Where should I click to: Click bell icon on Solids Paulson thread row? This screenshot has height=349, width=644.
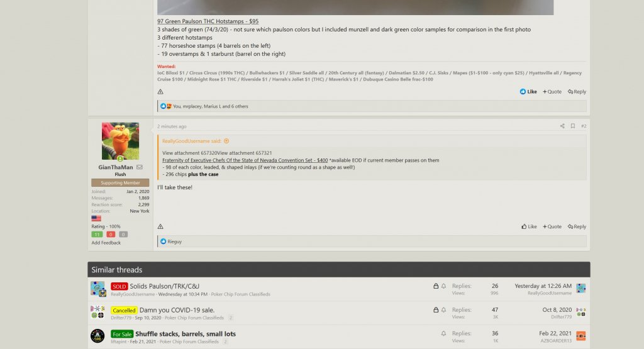(443, 285)
